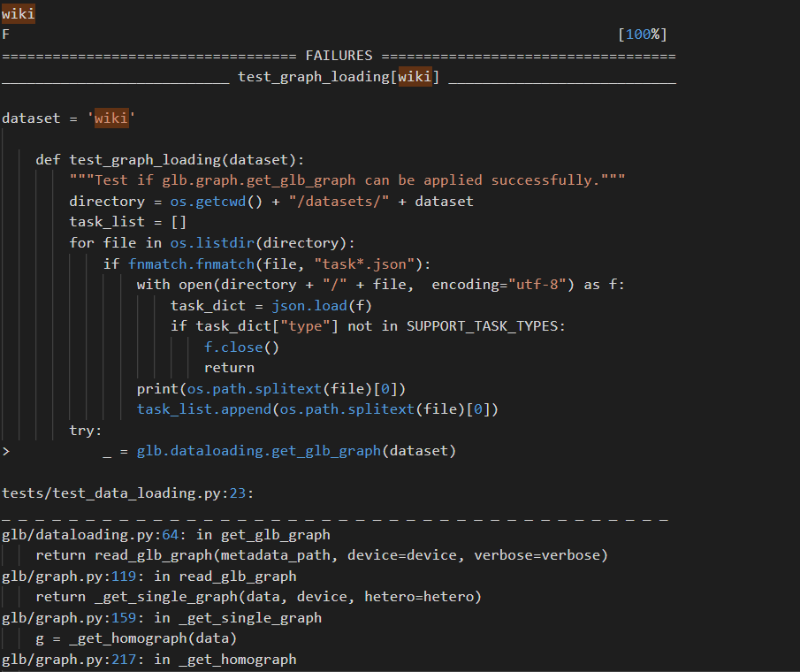Screen dimensions: 800x672
Task: Click the FAILURES section header
Action: pyautogui.click(x=339, y=55)
